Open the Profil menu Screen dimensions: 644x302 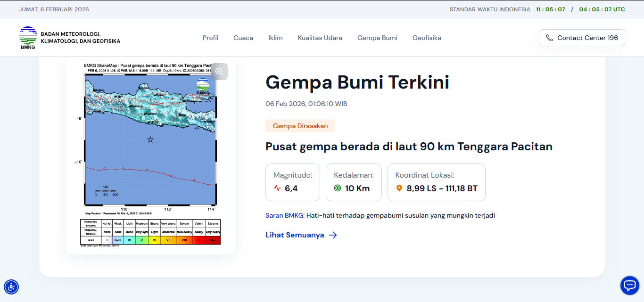pyautogui.click(x=210, y=38)
